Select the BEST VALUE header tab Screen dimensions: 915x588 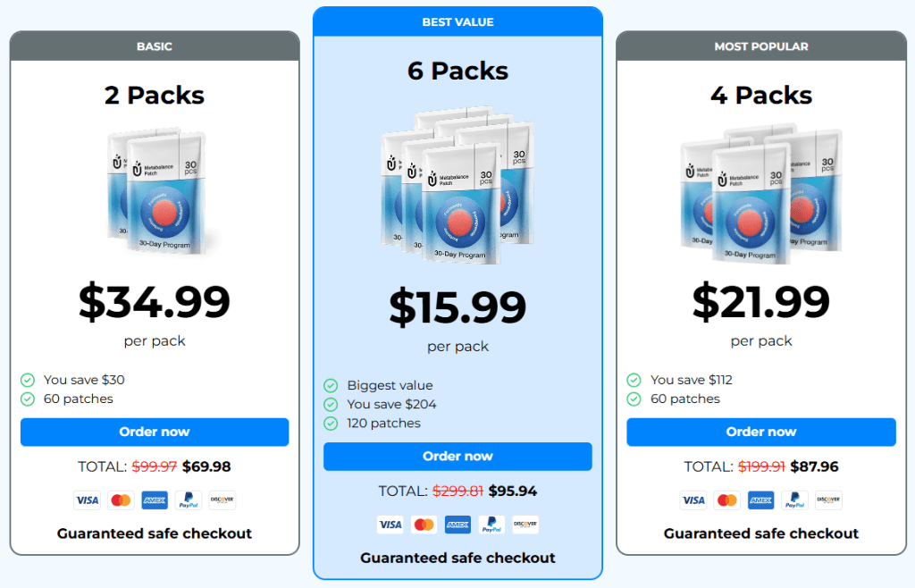[x=457, y=22]
